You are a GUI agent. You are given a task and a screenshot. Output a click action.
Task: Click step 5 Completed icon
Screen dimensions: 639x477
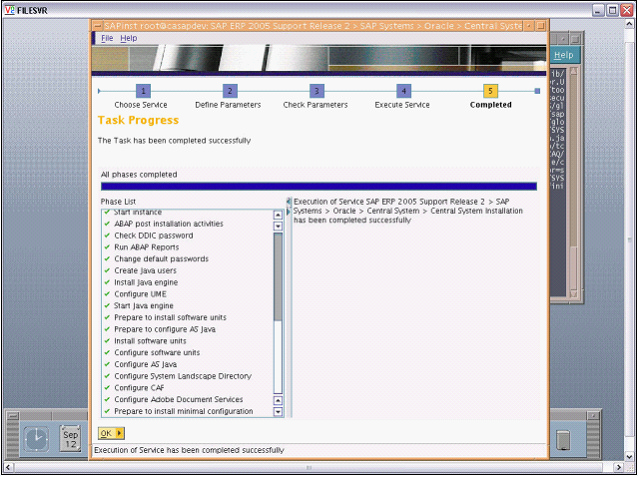(x=490, y=91)
